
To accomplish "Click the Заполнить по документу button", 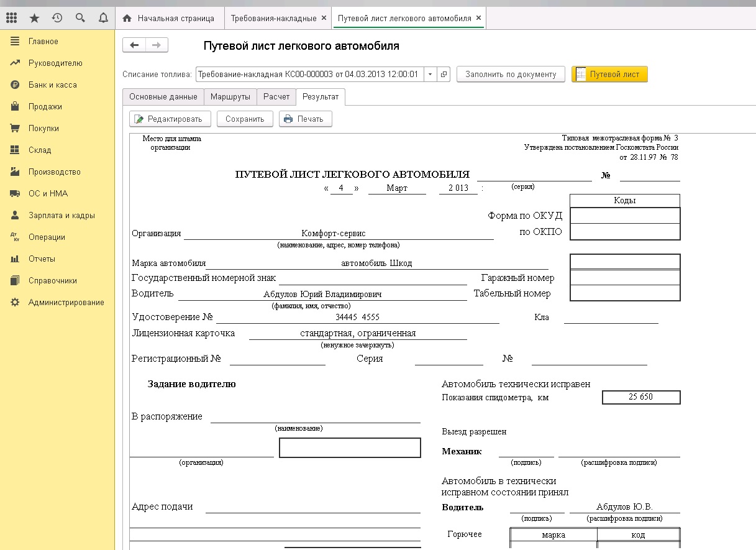I will pyautogui.click(x=511, y=75).
